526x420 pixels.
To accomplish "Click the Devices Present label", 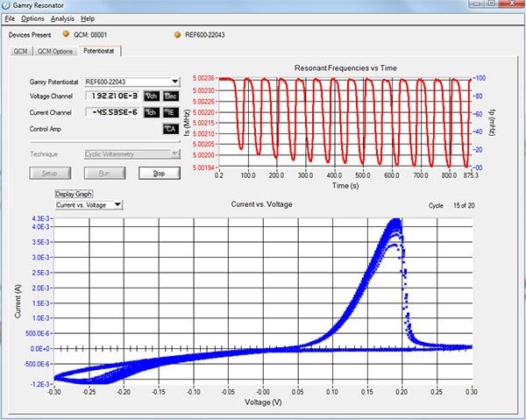I will click(30, 35).
